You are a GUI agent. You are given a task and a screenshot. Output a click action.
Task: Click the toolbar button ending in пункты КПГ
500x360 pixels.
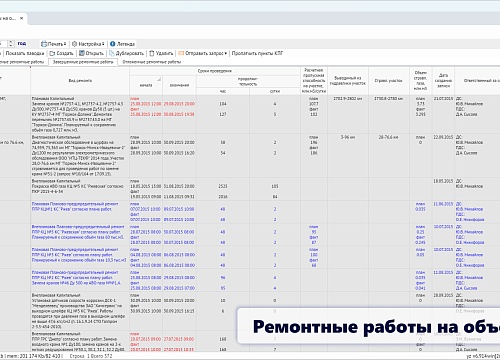(257, 53)
